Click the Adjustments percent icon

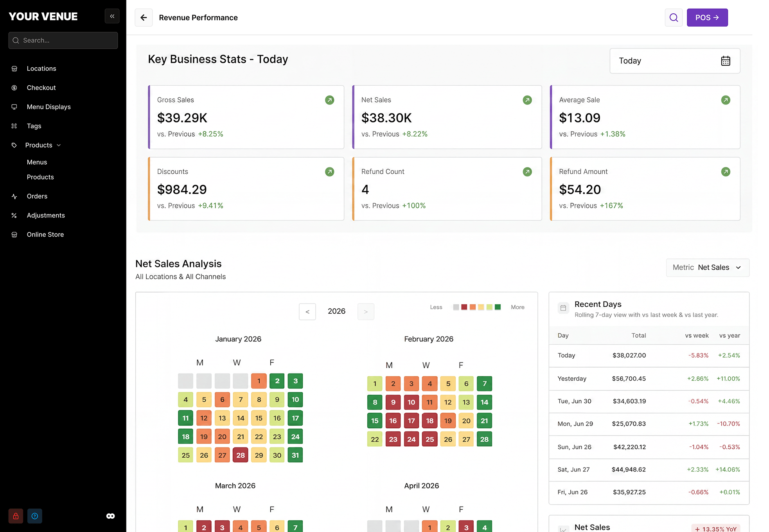coord(14,216)
